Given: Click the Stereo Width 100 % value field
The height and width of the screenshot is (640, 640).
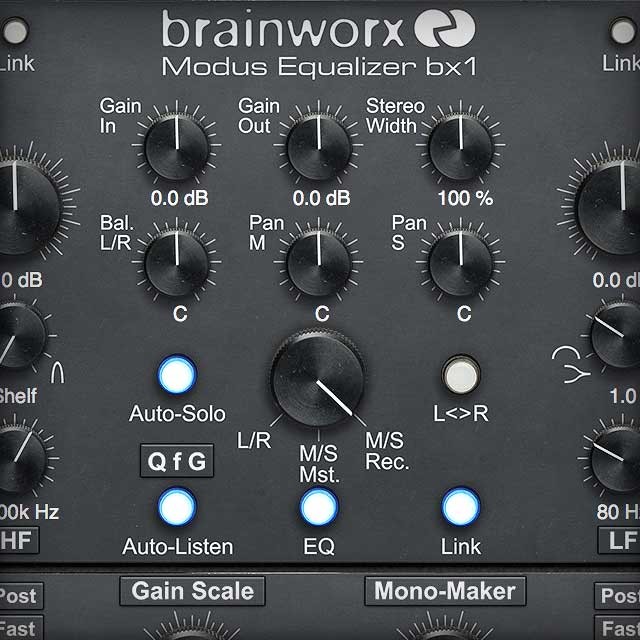Looking at the screenshot, I should click(465, 198).
